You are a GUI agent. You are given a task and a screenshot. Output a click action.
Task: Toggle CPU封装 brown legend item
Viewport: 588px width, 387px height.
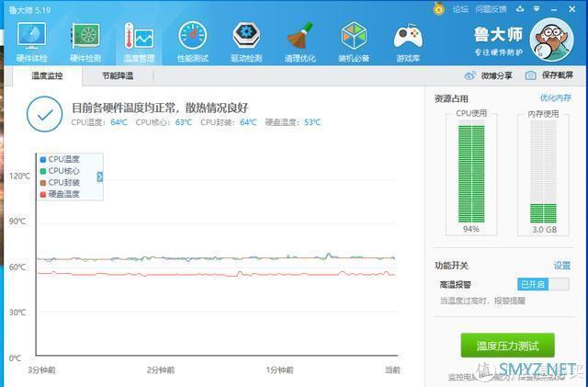coord(60,182)
